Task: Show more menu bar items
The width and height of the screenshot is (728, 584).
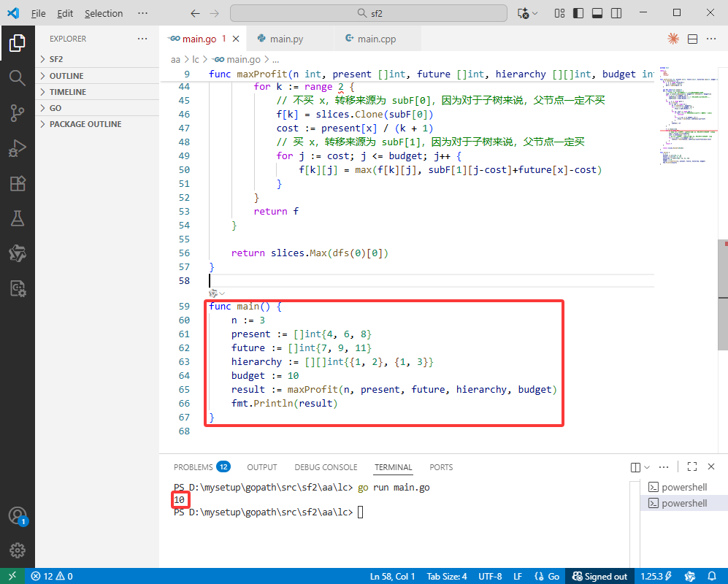Action: click(x=142, y=13)
